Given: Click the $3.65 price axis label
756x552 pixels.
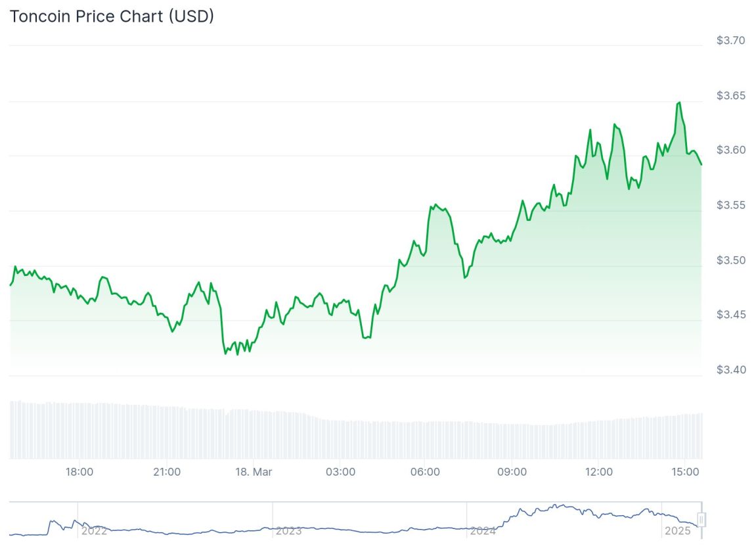Looking at the screenshot, I should pyautogui.click(x=731, y=96).
